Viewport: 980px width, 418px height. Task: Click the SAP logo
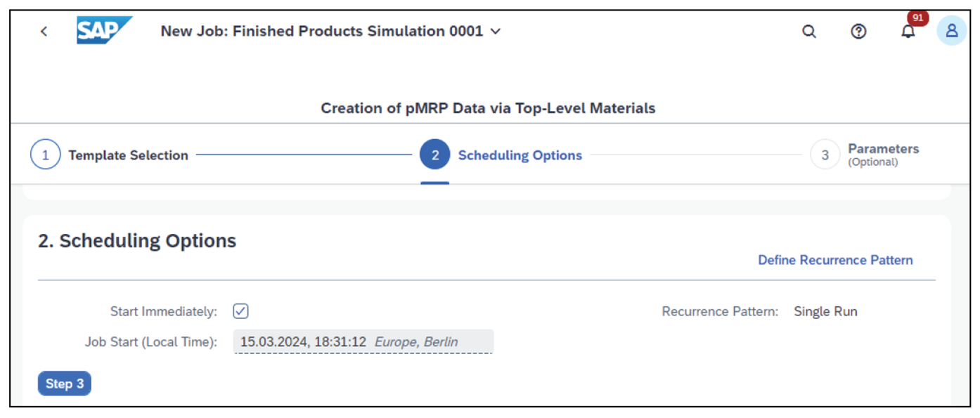coord(104,30)
